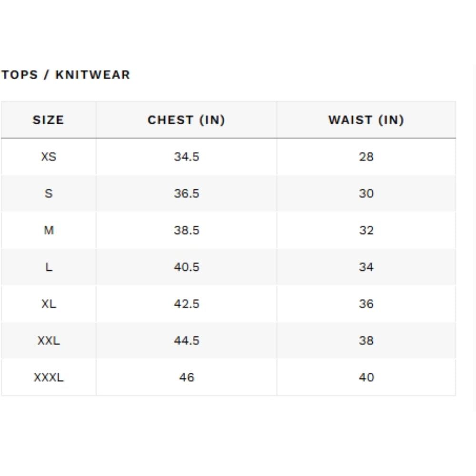Click the WAIST (IN) column header
This screenshot has height=476, width=476.
tap(366, 120)
